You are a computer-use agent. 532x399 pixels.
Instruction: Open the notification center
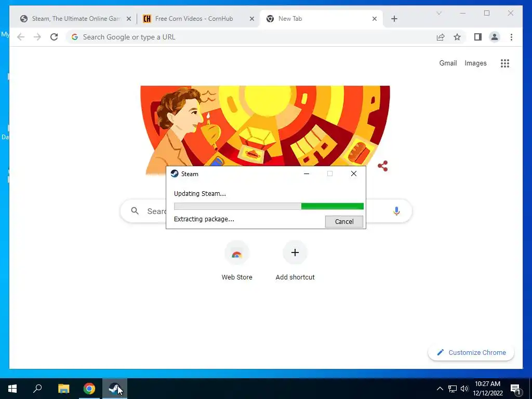[515, 389]
